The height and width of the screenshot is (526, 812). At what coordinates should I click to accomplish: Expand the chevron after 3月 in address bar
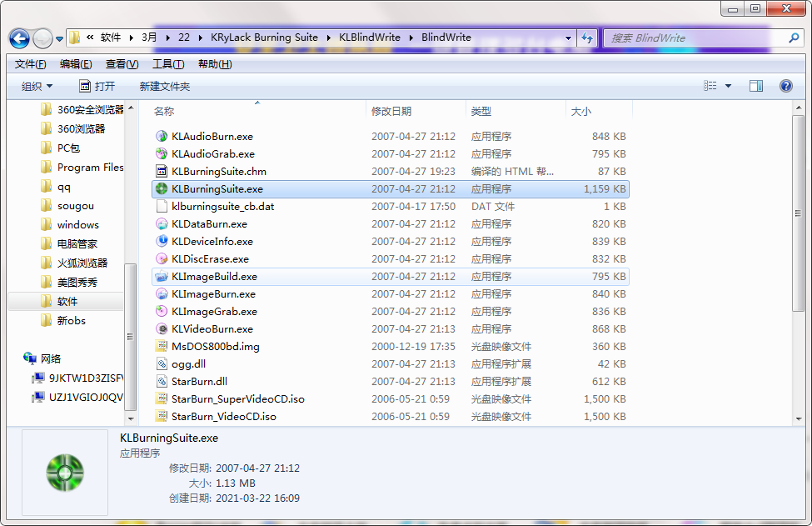tap(167, 38)
